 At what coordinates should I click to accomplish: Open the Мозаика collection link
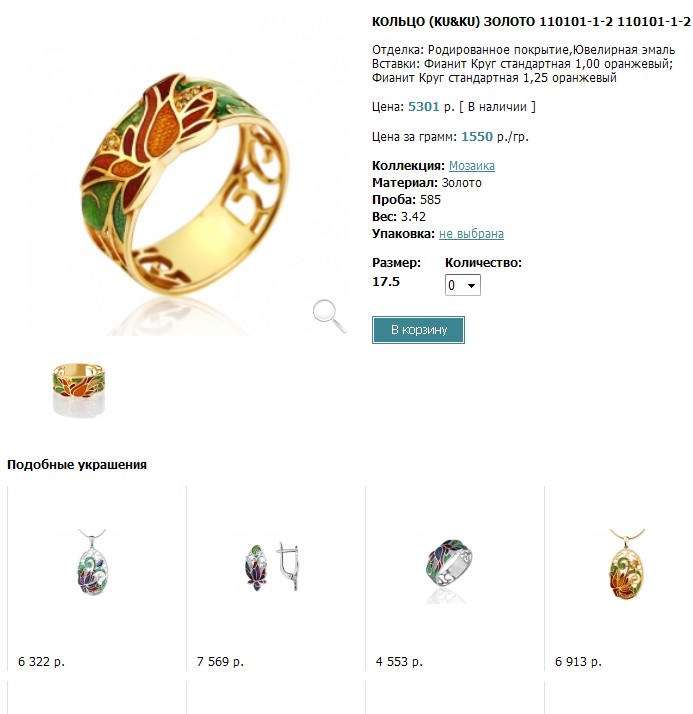point(472,166)
